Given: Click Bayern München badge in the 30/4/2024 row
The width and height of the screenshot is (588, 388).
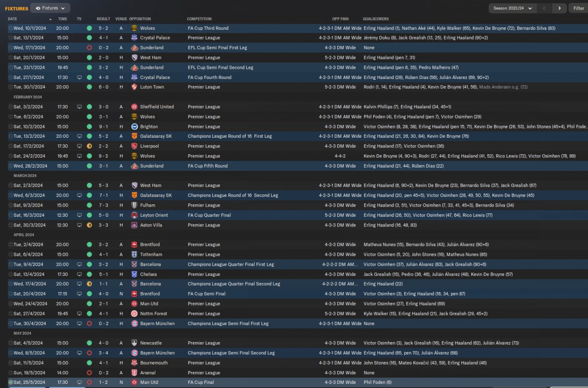Looking at the screenshot, I should [135, 323].
